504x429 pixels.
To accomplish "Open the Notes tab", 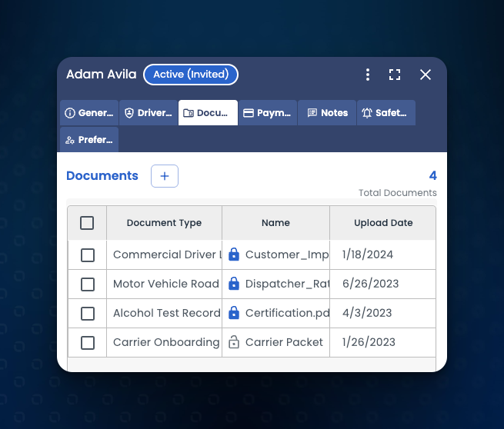I will tap(327, 113).
